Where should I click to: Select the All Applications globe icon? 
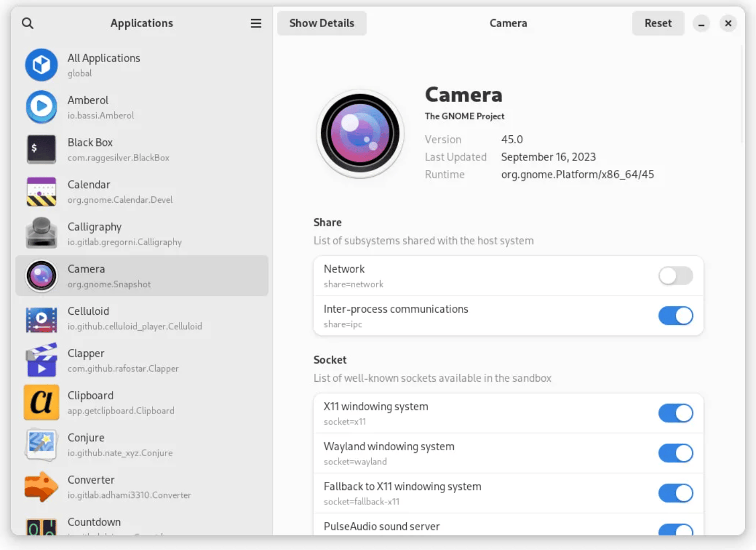[x=41, y=65]
